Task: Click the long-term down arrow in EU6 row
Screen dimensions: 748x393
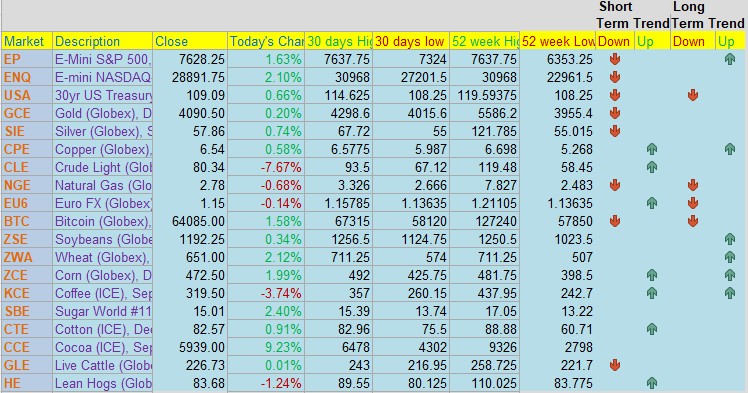Action: 693,203
